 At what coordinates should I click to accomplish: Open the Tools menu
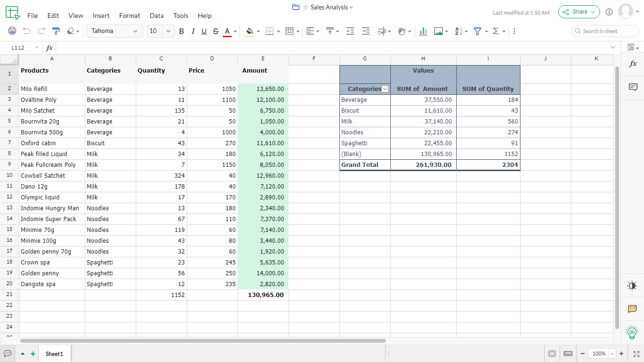(181, 16)
